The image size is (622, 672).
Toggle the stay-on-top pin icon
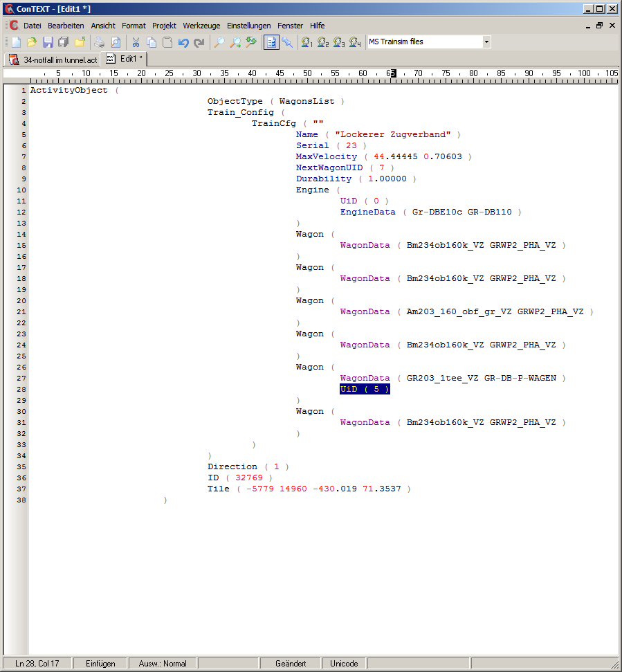tap(287, 42)
